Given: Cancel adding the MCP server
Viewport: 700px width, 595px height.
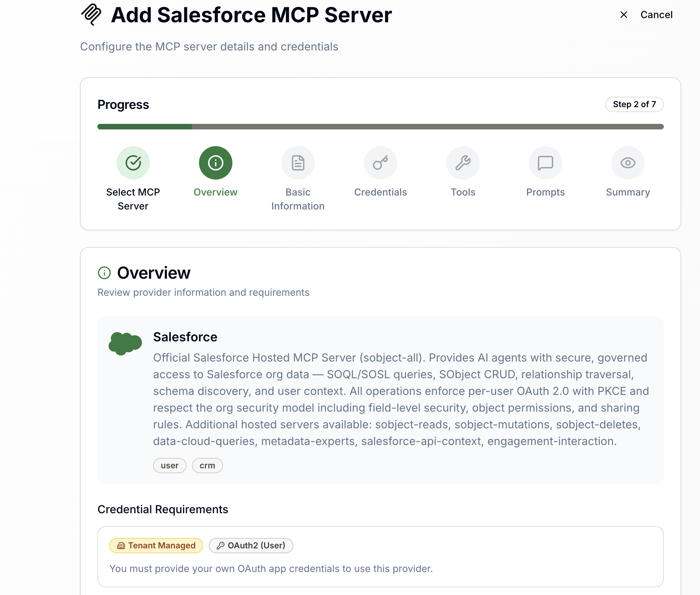Looking at the screenshot, I should click(x=656, y=15).
